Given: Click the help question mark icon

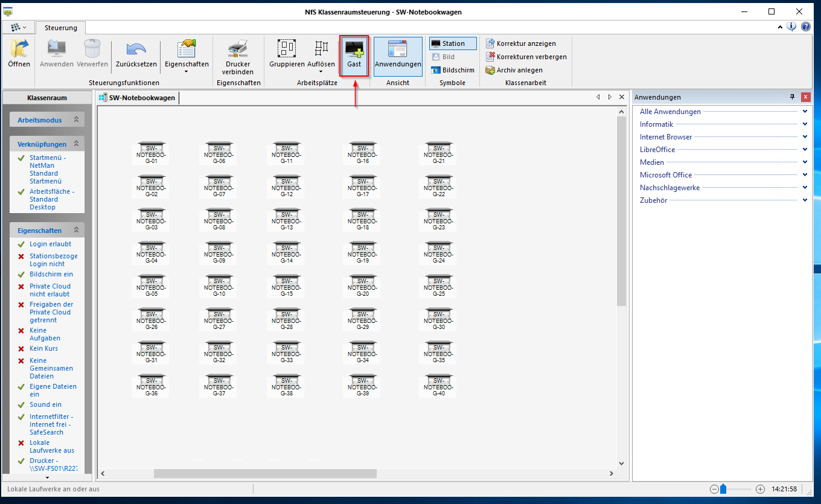Looking at the screenshot, I should [805, 27].
